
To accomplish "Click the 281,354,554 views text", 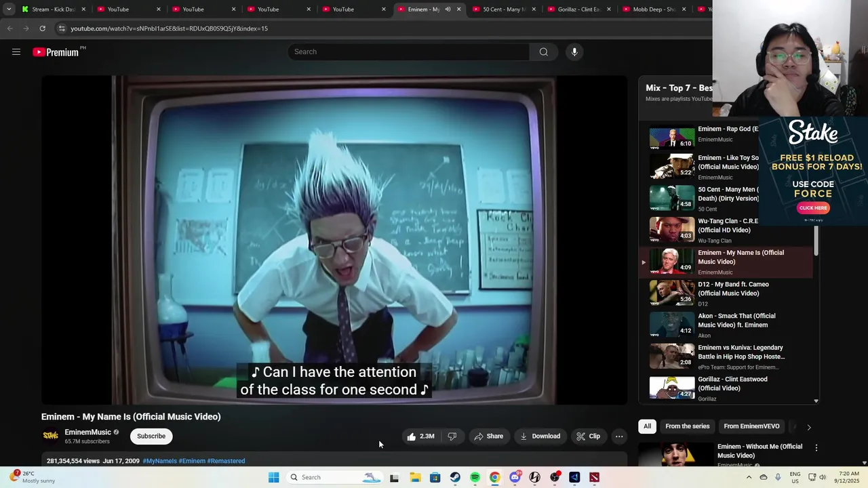I will tap(73, 461).
